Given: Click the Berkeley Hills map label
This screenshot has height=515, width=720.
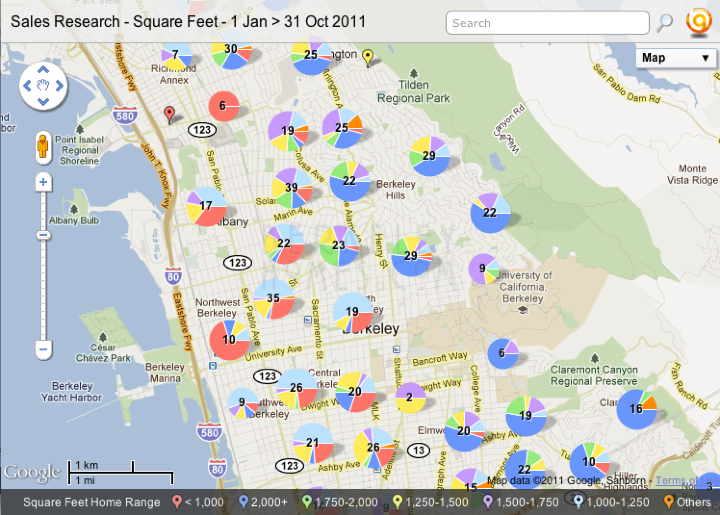Looking at the screenshot, I should point(395,190).
